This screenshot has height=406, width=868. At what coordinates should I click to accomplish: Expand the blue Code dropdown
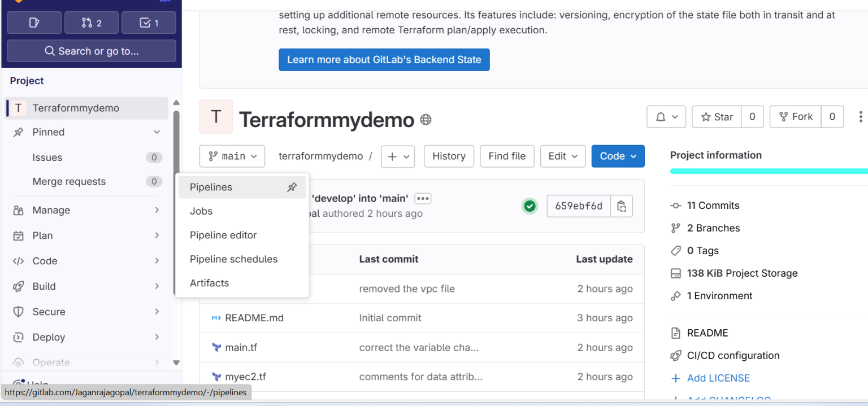[618, 156]
